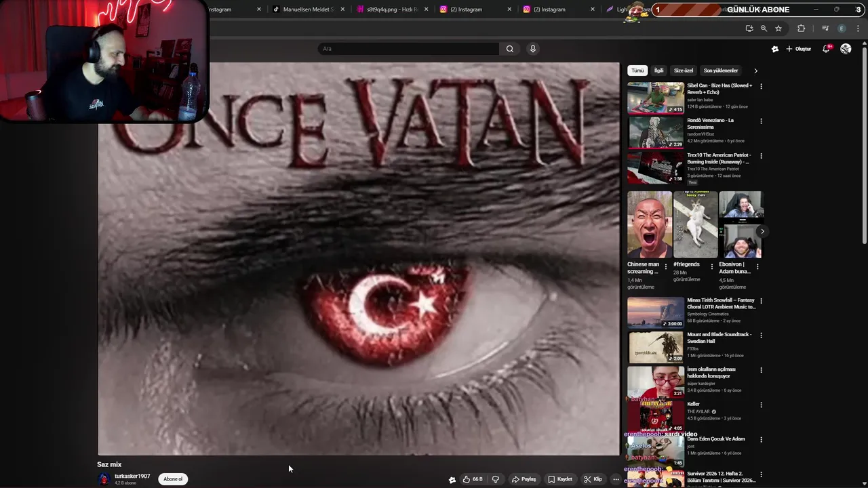Open options for Ebonivon short

coord(757,267)
